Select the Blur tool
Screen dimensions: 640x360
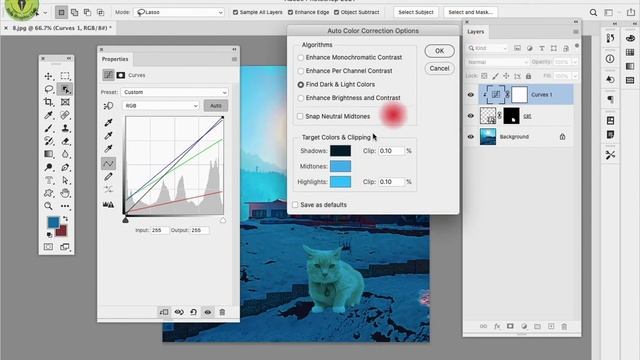65,154
